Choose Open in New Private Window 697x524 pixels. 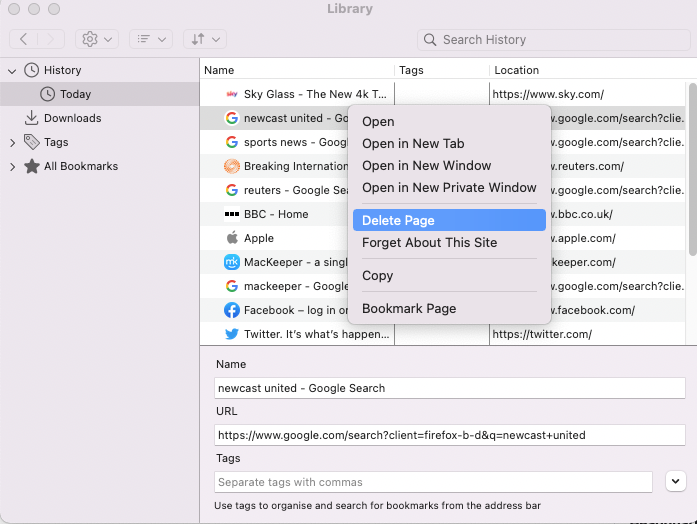(x=449, y=188)
